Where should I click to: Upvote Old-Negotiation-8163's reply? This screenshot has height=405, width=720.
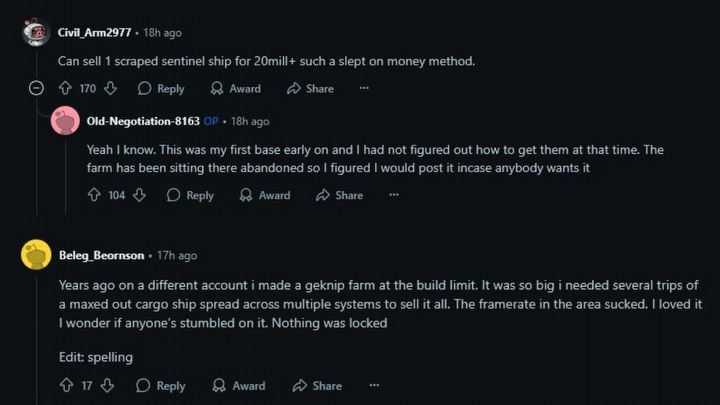(x=94, y=195)
